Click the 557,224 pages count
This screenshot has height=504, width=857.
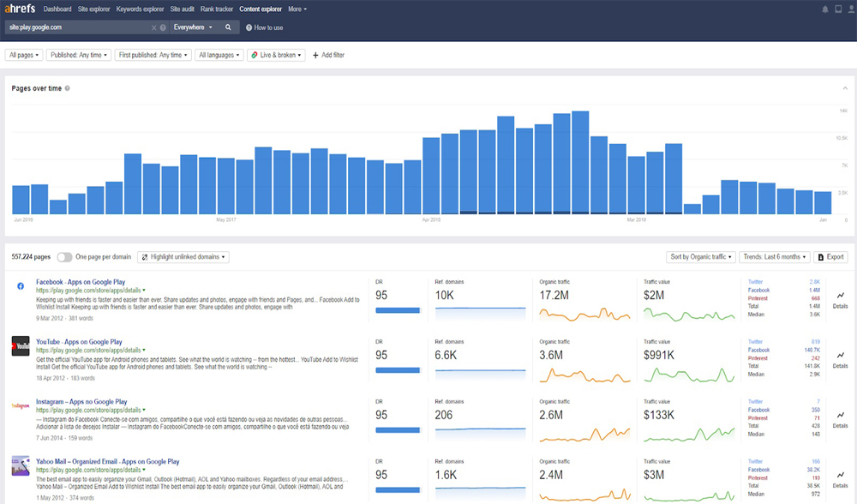(31, 257)
